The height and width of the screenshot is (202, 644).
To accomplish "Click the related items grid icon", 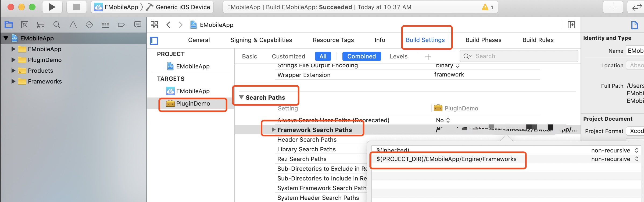I will pos(154,25).
